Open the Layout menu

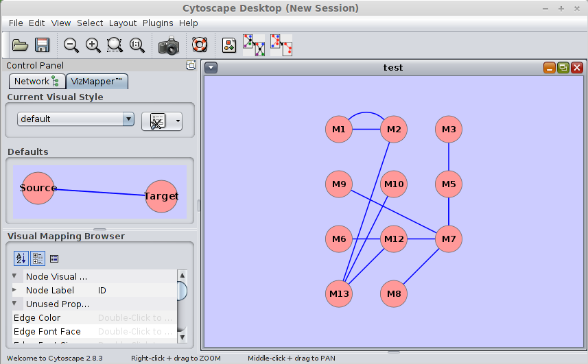pos(123,23)
